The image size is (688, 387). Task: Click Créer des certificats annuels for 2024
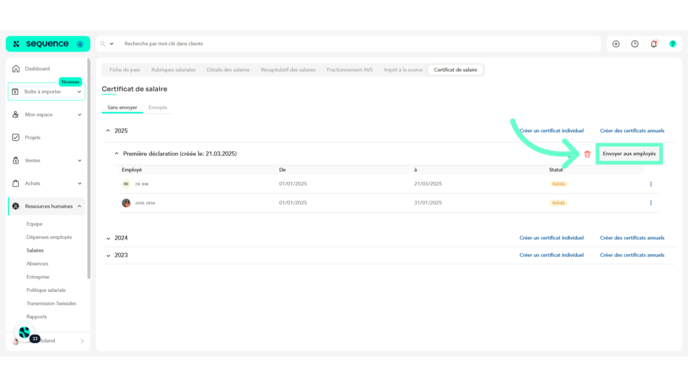(632, 238)
